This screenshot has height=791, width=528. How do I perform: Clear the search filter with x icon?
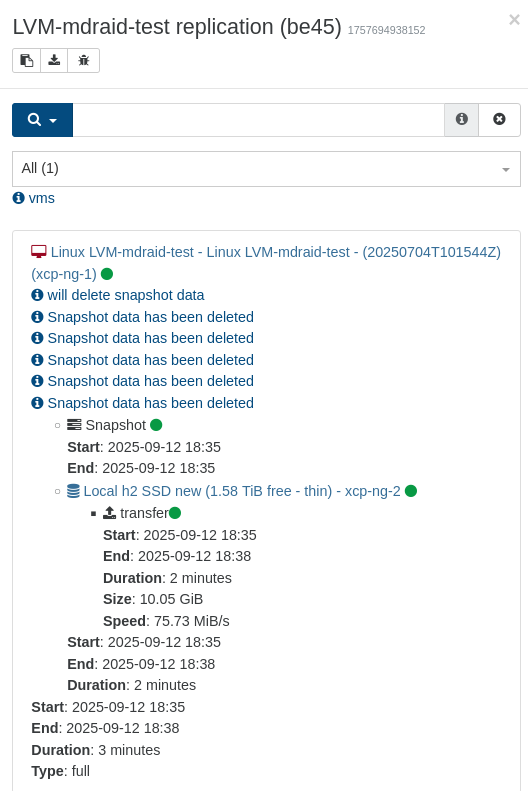[x=499, y=120]
